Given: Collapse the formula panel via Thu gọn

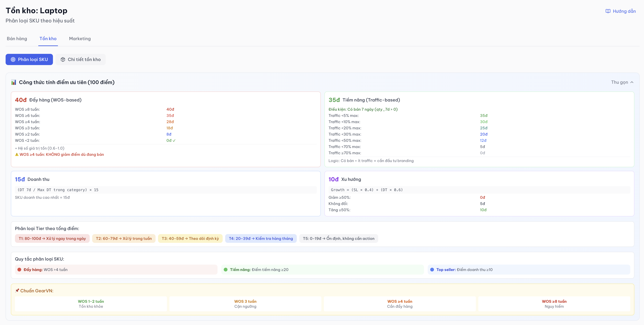Looking at the screenshot, I should coord(619,82).
